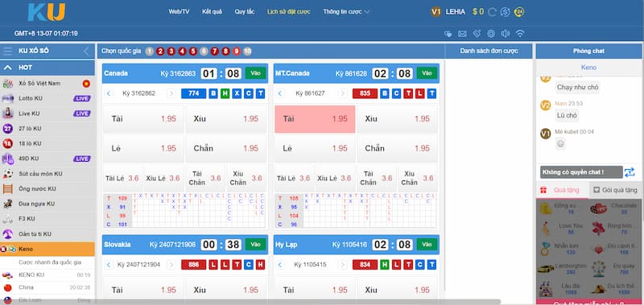Expand the Thông tin cược dropdown
The width and height of the screenshot is (644, 305).
point(346,12)
